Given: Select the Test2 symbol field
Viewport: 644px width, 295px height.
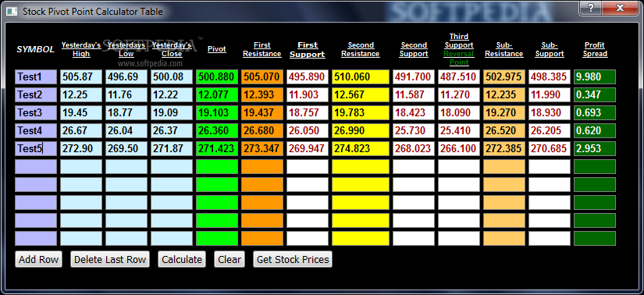Looking at the screenshot, I should 36,95.
